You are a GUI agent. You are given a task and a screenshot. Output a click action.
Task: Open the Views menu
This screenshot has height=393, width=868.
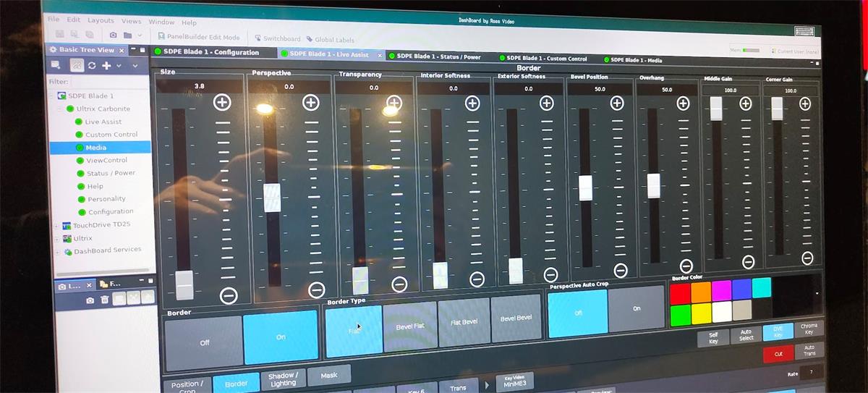(131, 21)
